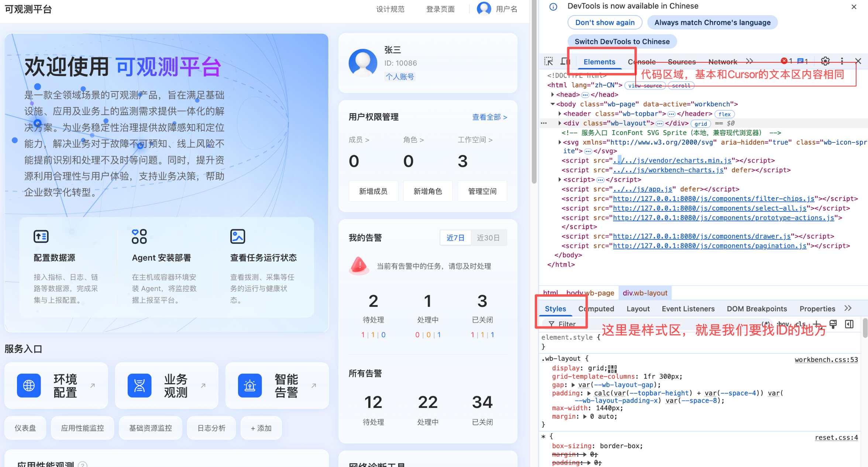Open the Event Listeners pane tab

(x=688, y=309)
